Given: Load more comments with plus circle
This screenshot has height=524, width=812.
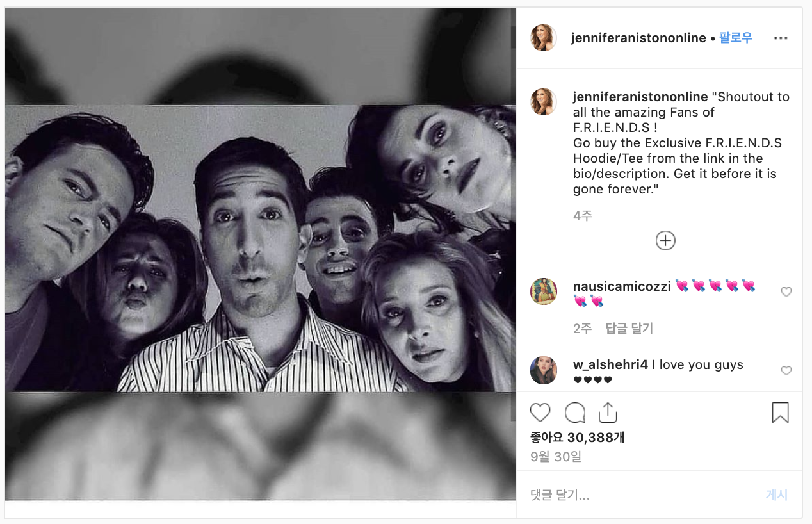Looking at the screenshot, I should click(x=665, y=240).
